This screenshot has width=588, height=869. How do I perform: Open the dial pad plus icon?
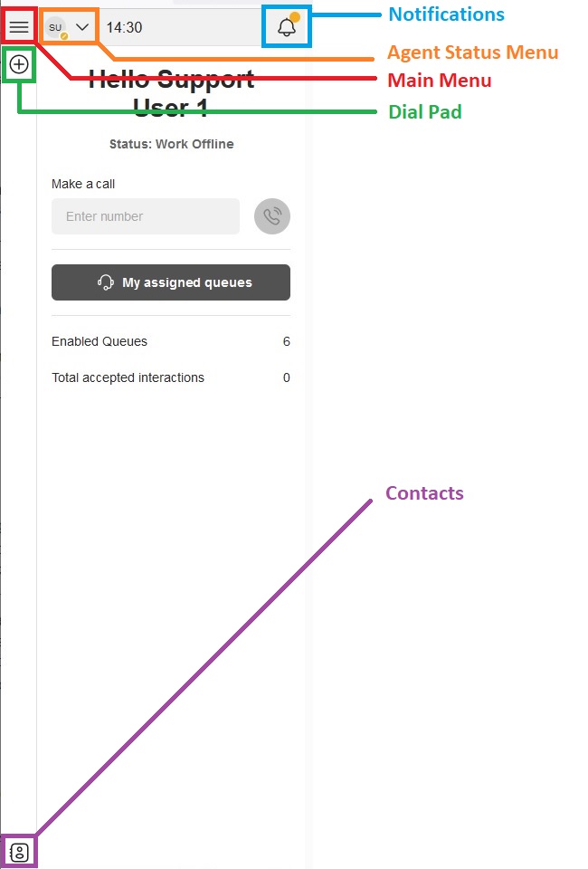pos(19,64)
